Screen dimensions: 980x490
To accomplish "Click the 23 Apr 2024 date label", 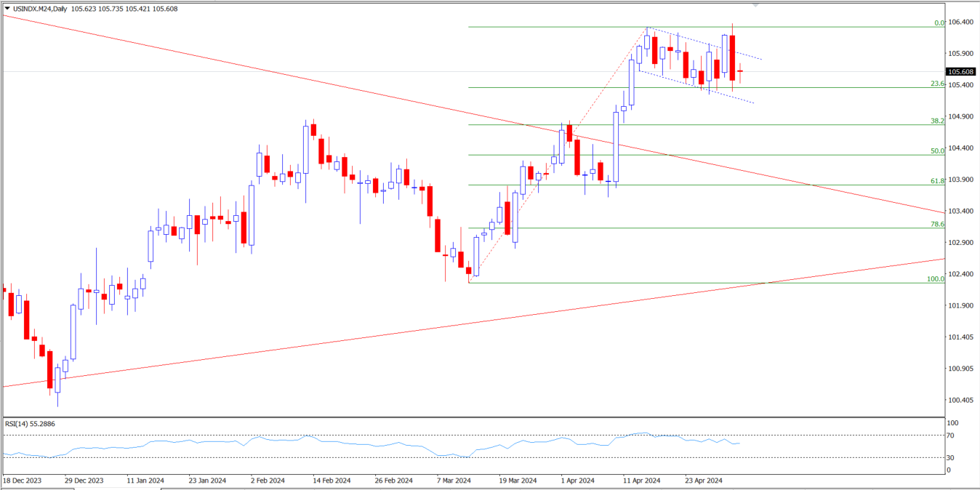I will coord(704,481).
